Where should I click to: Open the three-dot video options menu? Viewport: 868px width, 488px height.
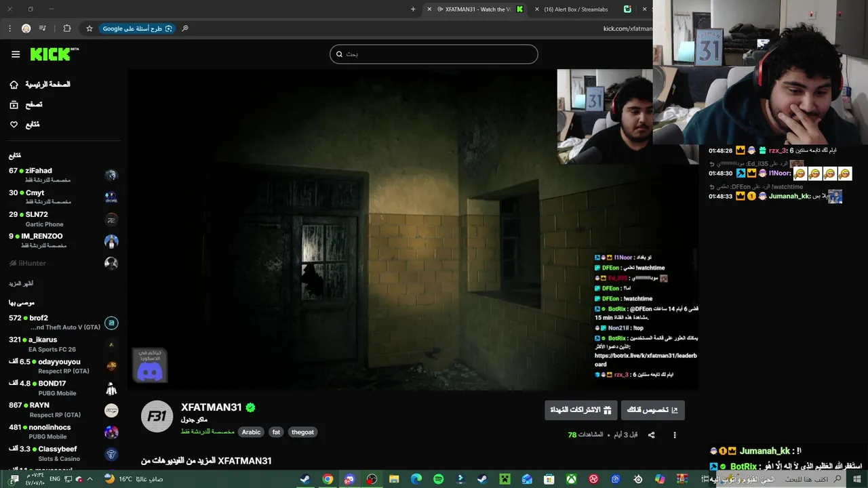[674, 435]
